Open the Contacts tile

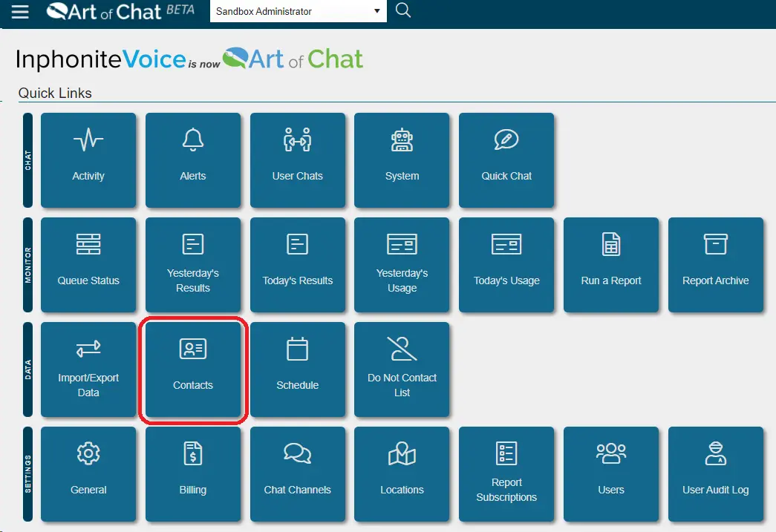[193, 370]
